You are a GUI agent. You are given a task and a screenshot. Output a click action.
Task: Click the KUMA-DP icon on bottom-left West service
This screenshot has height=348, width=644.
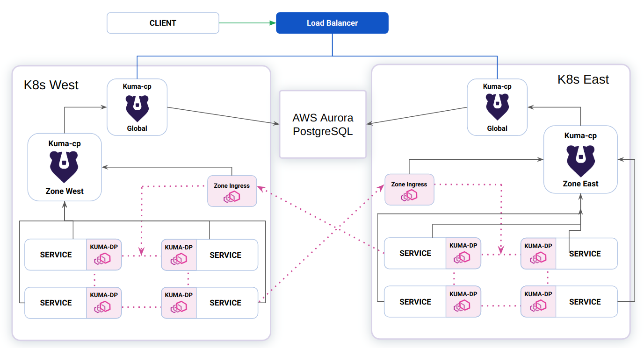tap(104, 306)
